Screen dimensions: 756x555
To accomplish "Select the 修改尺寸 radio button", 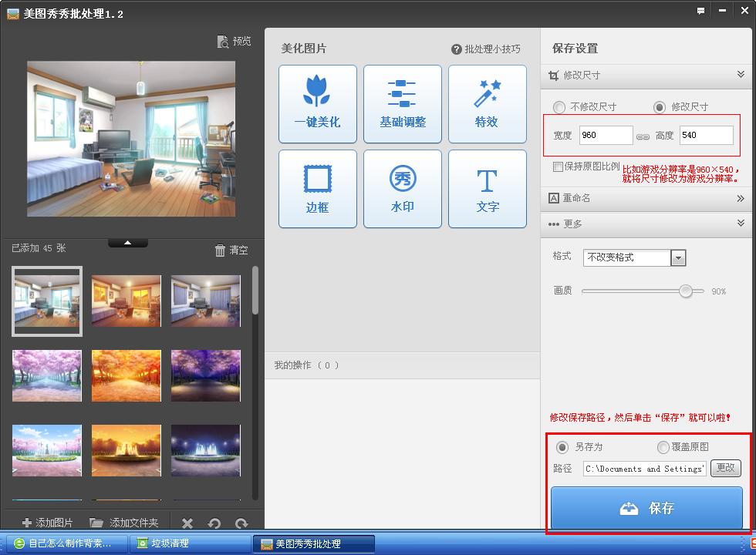I will 660,107.
